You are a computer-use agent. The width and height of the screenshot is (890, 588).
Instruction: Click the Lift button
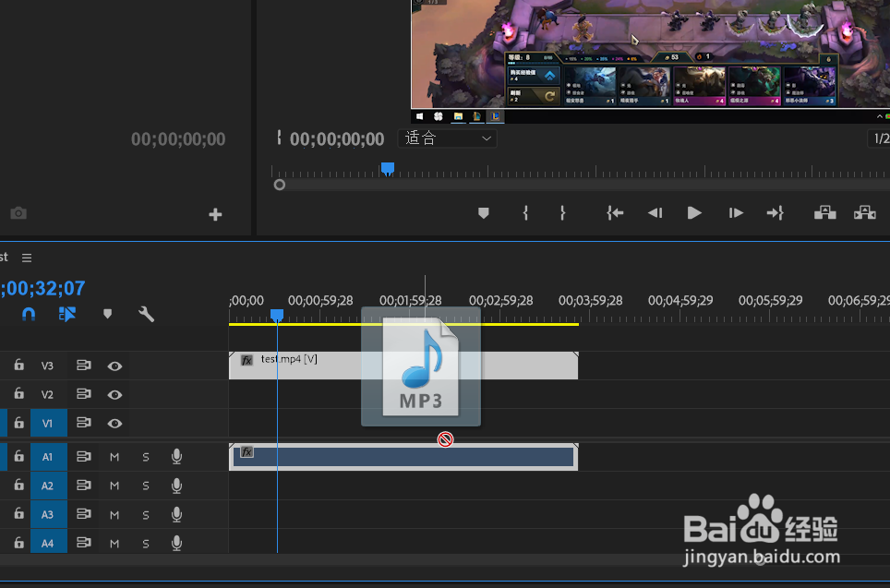pos(825,213)
